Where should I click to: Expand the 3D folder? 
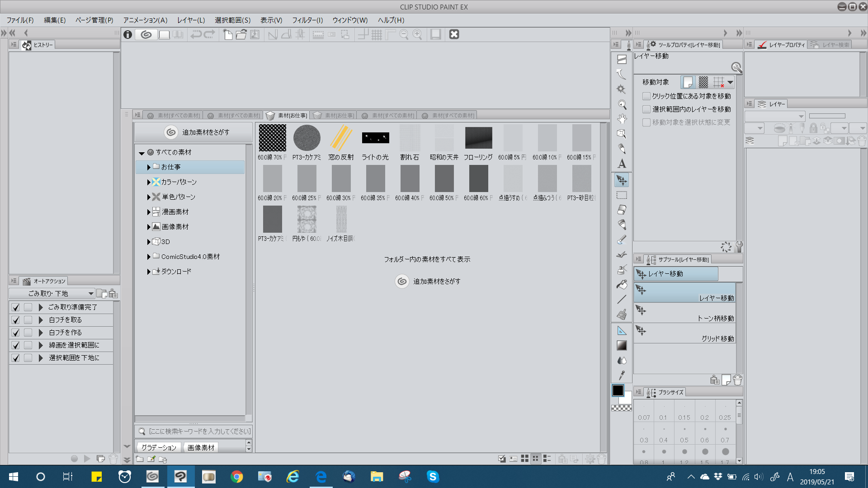pos(149,242)
